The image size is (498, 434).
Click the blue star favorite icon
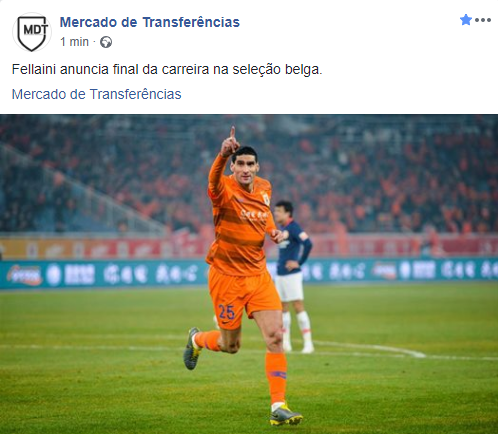pos(466,20)
